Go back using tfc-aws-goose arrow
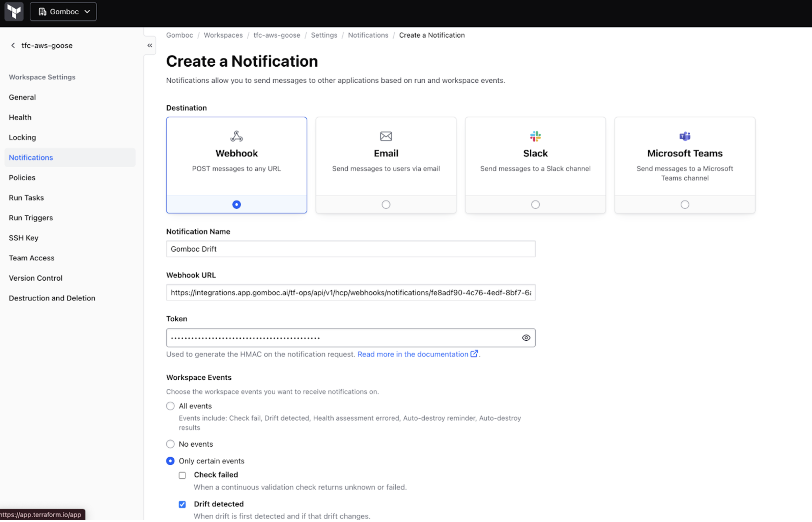812x522 pixels. 13,45
